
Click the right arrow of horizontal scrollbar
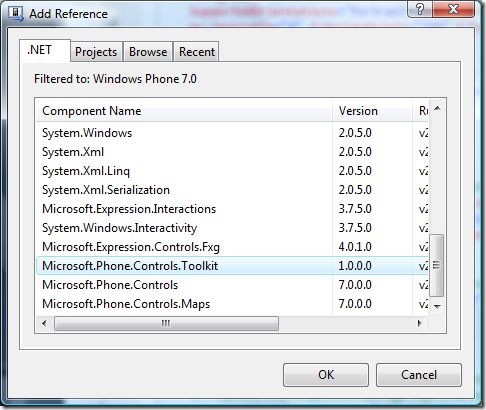[419, 323]
